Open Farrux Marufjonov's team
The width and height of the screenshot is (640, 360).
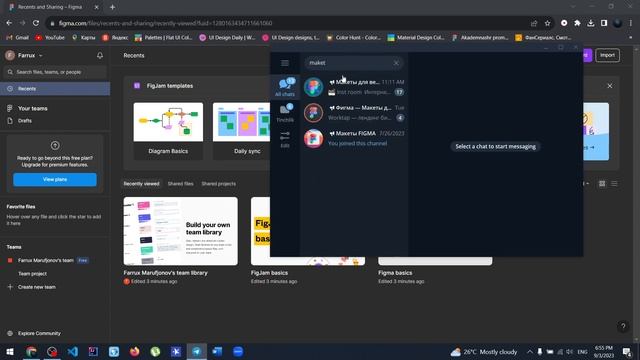coord(46,260)
